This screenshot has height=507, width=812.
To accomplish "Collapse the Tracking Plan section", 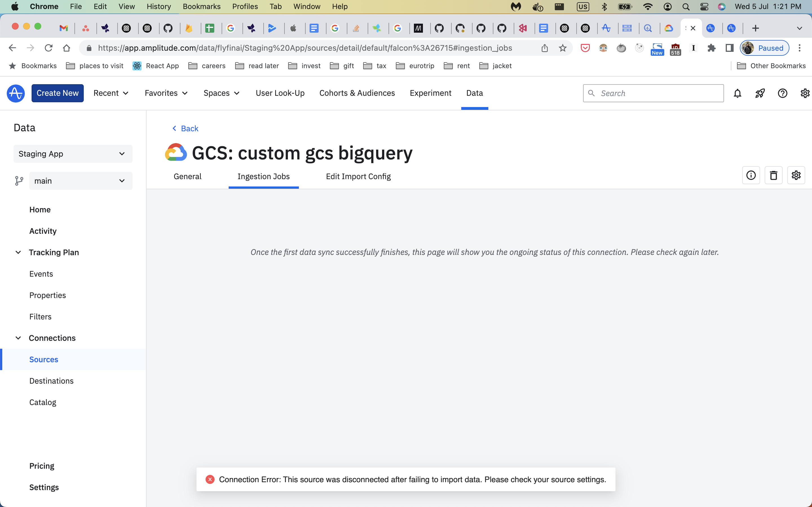I will click(18, 252).
